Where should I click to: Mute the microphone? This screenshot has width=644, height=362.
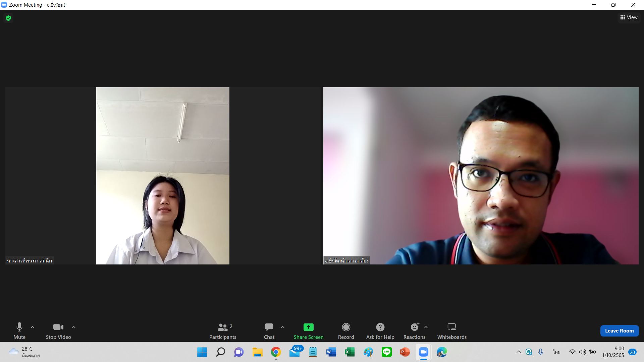tap(19, 331)
